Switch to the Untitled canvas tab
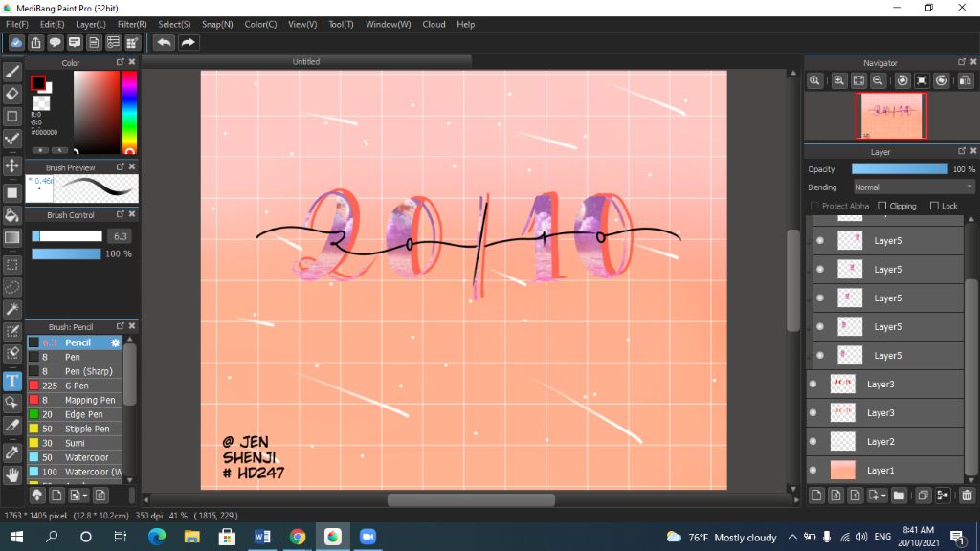980x551 pixels. (306, 61)
